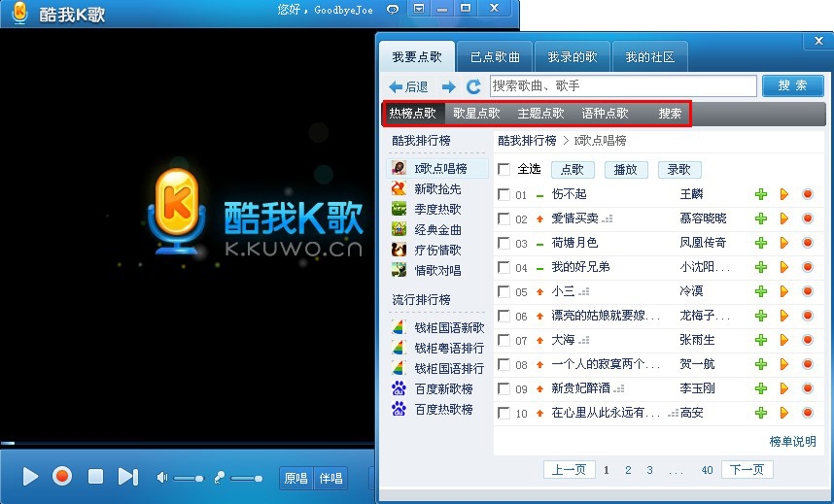834x504 pixels.
Task: Add 我的好兄弟 with the green plus
Action: pos(761,267)
